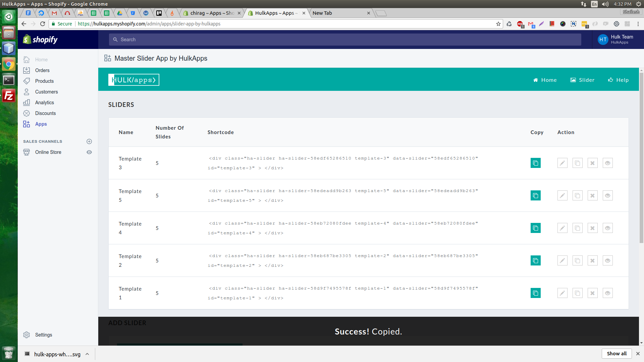Edit the Template 1 slider

click(562, 293)
